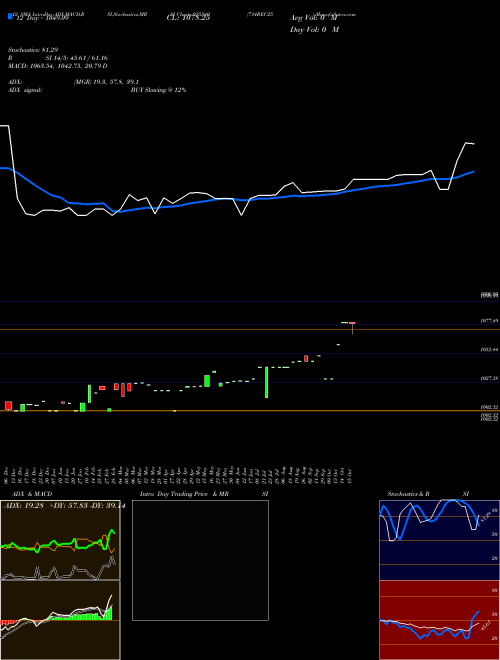
Task: Click the tall green candlestick in July
Action: click(x=266, y=382)
